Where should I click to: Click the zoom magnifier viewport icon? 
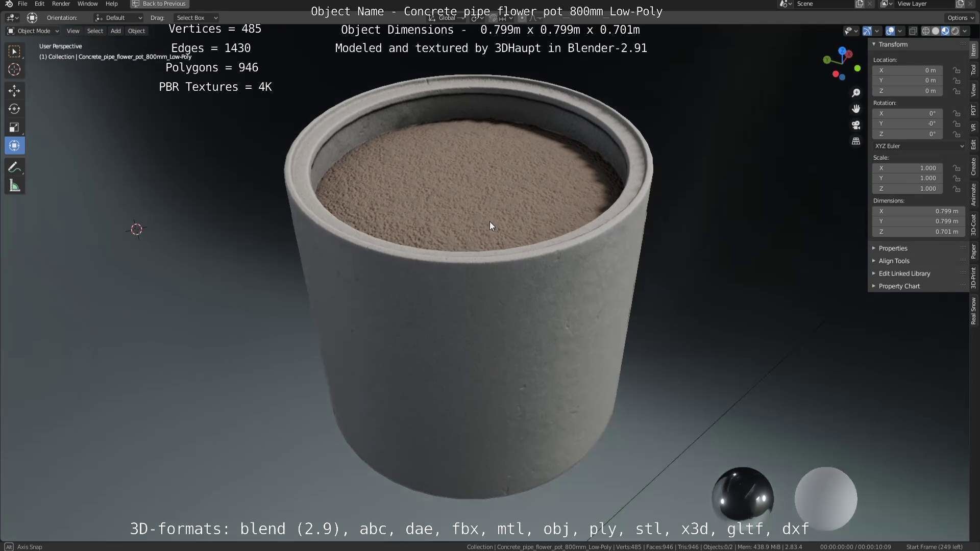(856, 93)
